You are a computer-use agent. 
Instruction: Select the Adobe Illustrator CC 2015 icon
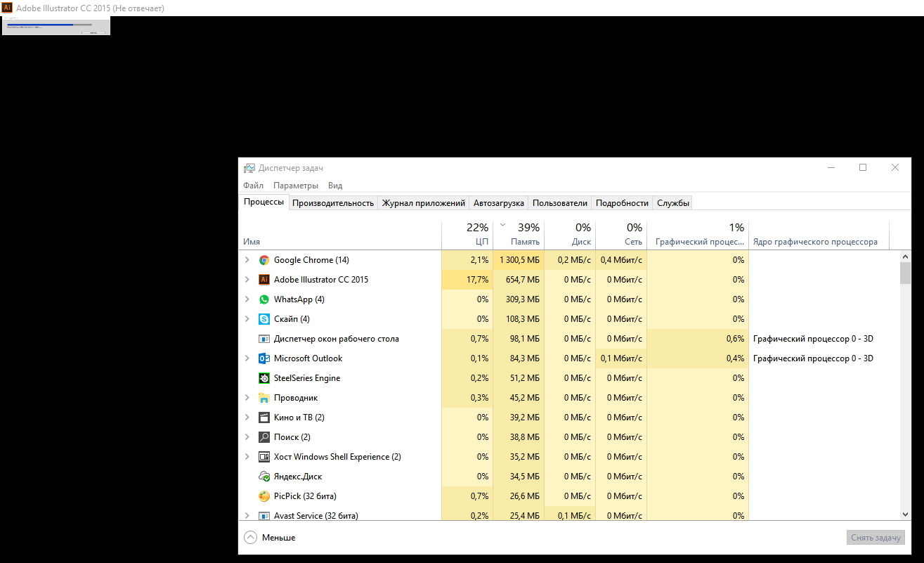264,280
